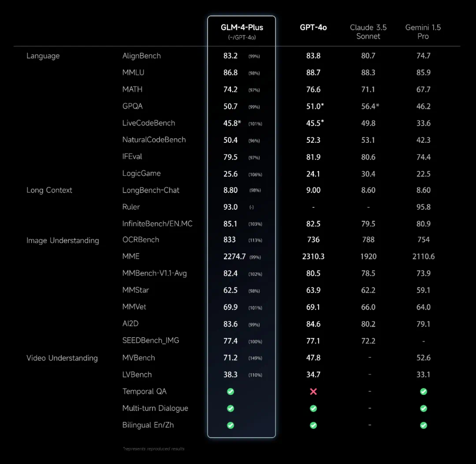Screen dimensions: 476x464
Task: Click the Image Understanding category label
Action: point(63,241)
